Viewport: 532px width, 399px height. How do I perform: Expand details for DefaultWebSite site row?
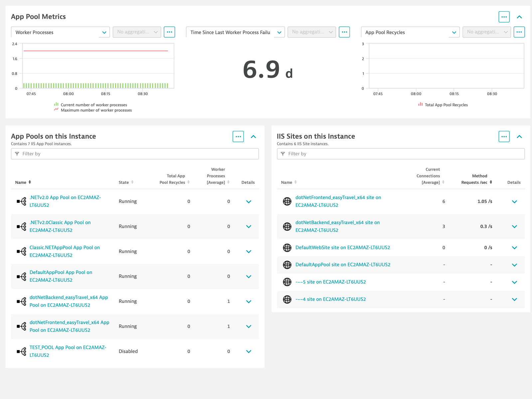point(514,248)
